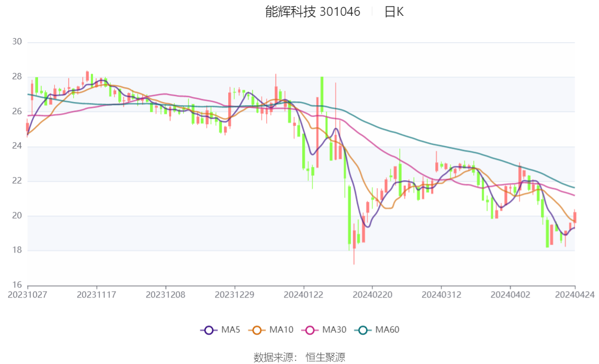Open the 恒生聚源 data source text
The image size is (599, 364).
pos(325,358)
